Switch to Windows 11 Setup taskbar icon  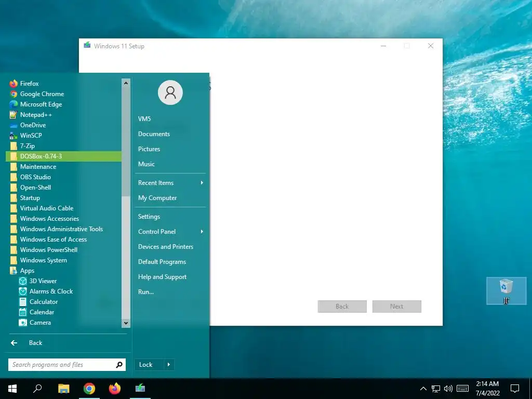tap(140, 389)
